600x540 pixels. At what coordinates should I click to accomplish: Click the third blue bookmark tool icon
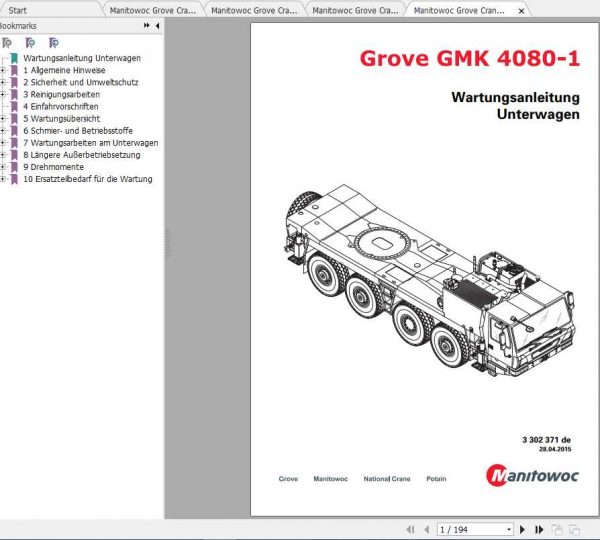[x=54, y=43]
